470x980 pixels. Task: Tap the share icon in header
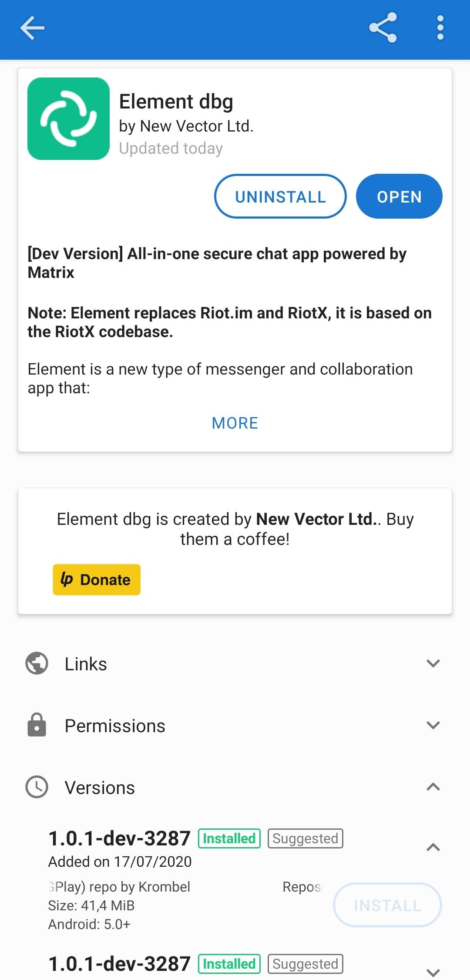(383, 28)
